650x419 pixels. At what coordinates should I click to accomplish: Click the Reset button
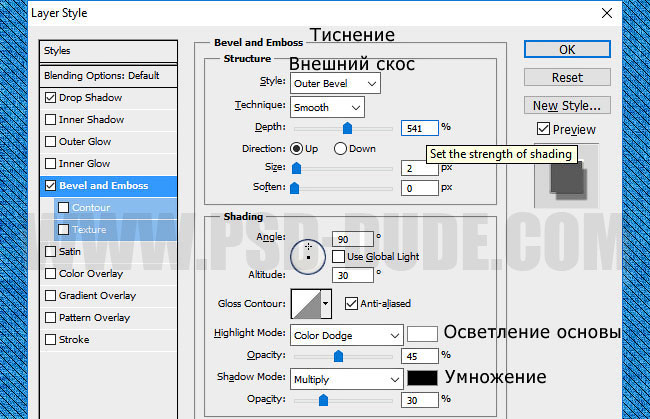point(567,78)
